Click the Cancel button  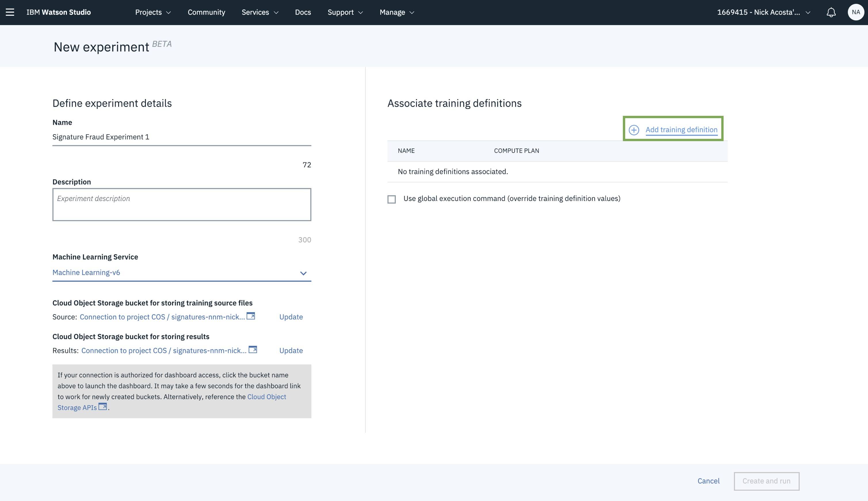point(708,481)
